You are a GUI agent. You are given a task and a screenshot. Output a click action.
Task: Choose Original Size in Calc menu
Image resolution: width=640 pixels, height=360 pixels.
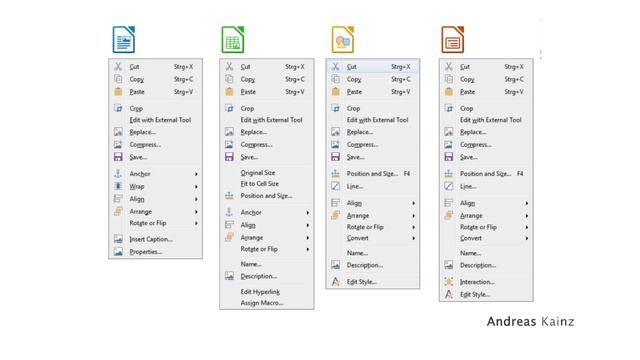258,173
